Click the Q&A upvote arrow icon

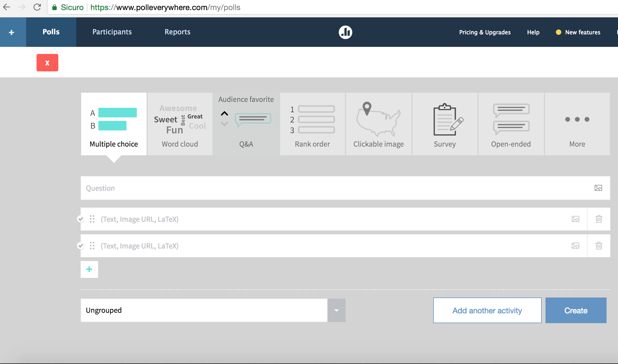pyautogui.click(x=225, y=113)
